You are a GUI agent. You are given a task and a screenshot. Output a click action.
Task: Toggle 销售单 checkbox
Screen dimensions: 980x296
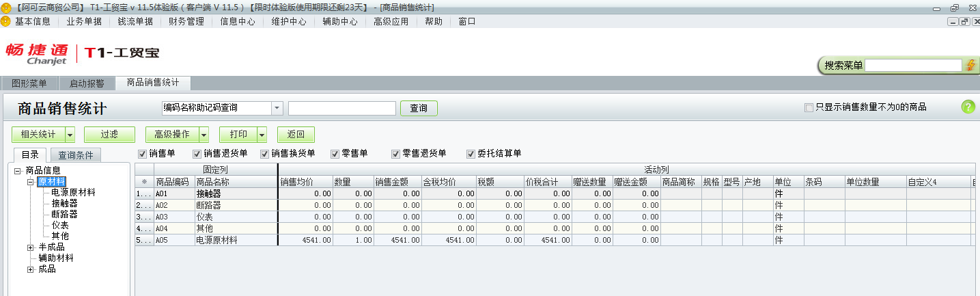[x=142, y=153]
